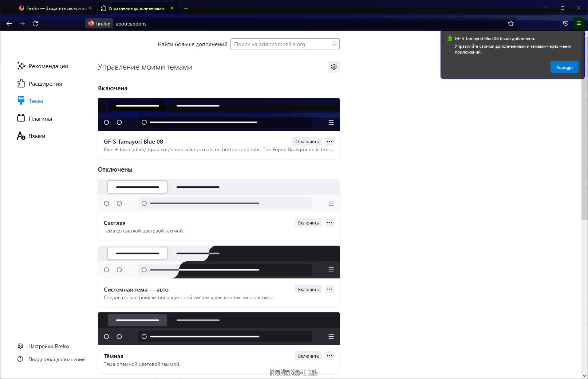The image size is (588, 379).
Task: Switch to the Firefox first browser tab
Action: 53,8
